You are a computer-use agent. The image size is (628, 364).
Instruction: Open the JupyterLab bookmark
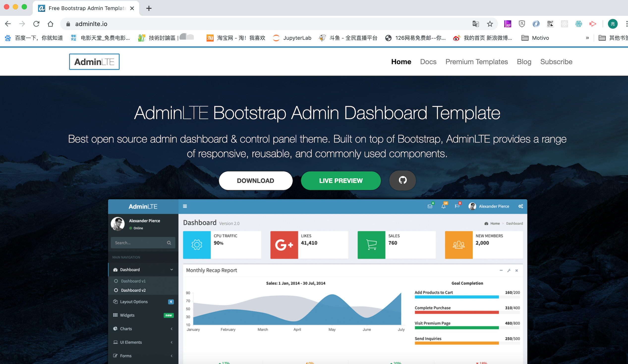(292, 38)
